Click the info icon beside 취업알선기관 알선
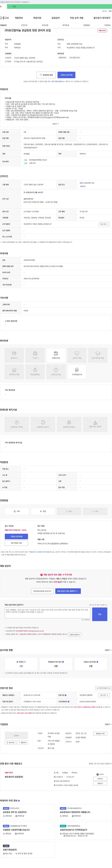112x868 pixels. click(63, 662)
